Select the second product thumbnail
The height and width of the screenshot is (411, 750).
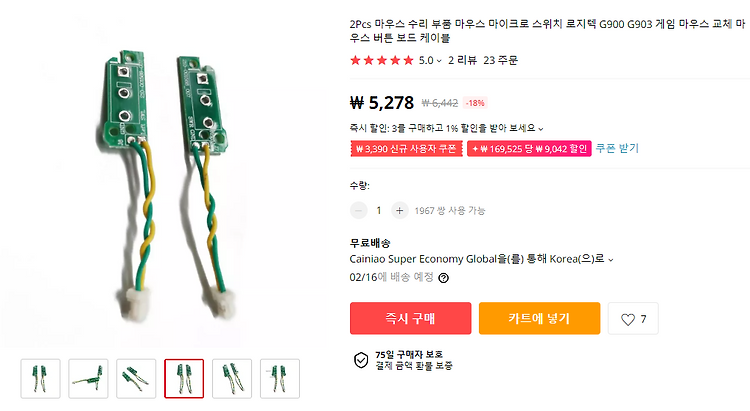tap(88, 378)
